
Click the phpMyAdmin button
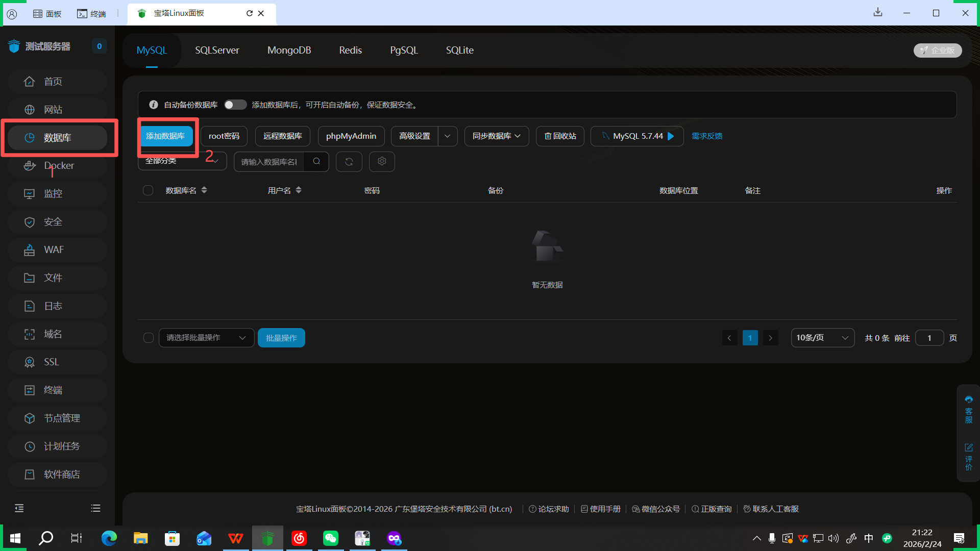point(351,136)
